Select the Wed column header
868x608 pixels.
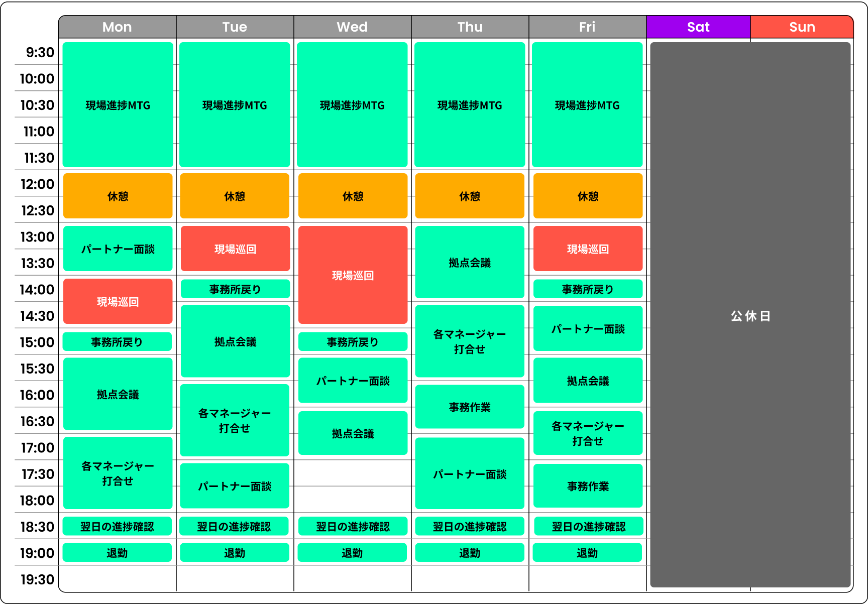coord(352,27)
